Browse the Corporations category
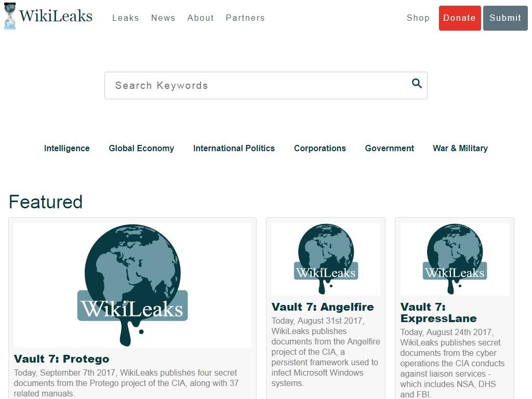 click(320, 148)
